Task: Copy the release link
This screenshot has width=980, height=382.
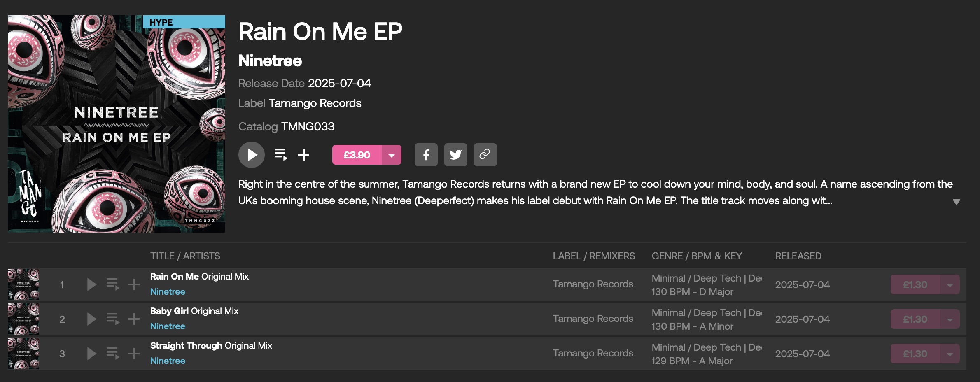Action: (485, 155)
